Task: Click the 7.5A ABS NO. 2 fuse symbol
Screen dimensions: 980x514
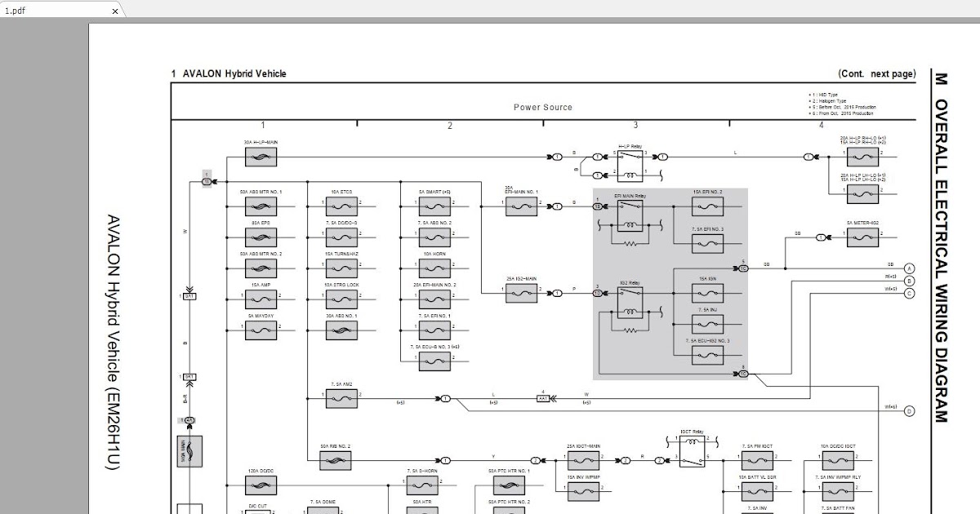Action: coord(434,237)
